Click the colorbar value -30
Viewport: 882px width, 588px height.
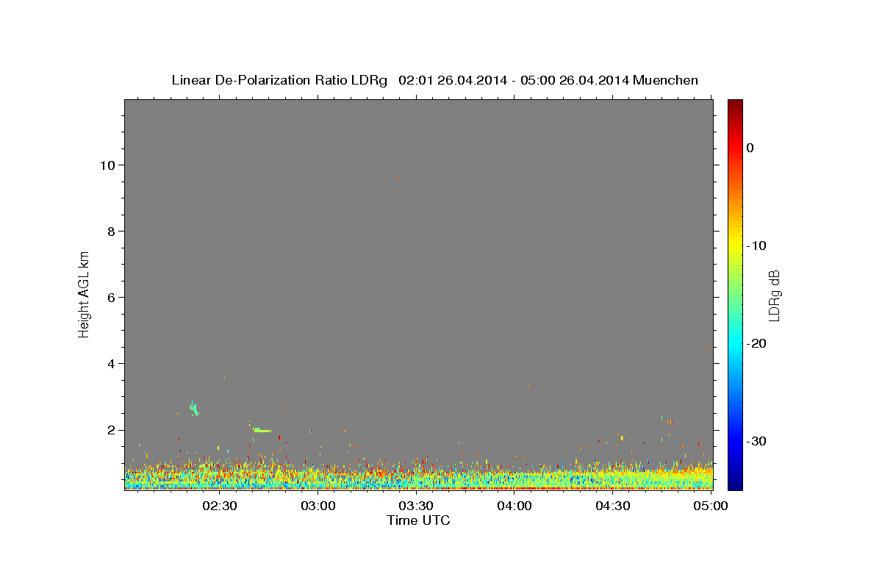coord(757,441)
